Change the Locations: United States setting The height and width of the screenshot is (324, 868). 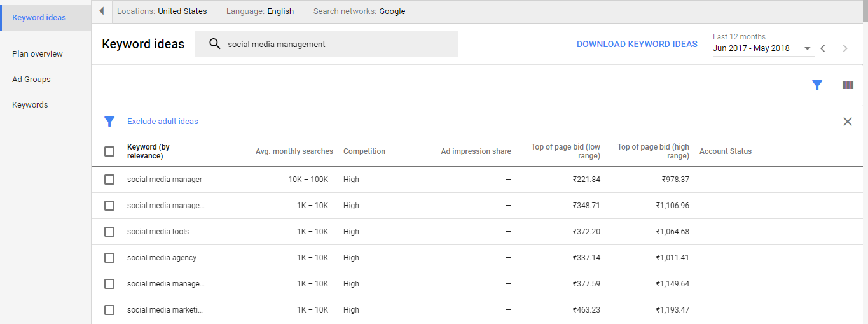[162, 11]
